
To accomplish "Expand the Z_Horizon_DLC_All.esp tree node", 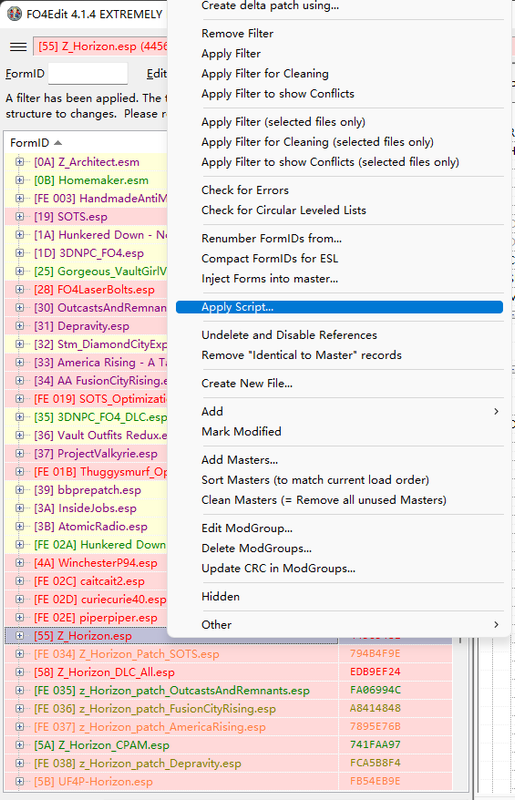I will point(19,672).
